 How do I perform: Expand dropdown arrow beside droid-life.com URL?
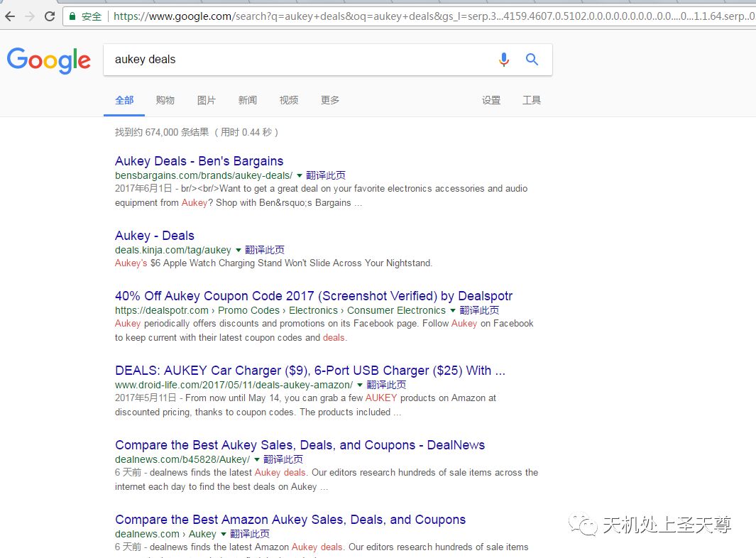(x=360, y=385)
